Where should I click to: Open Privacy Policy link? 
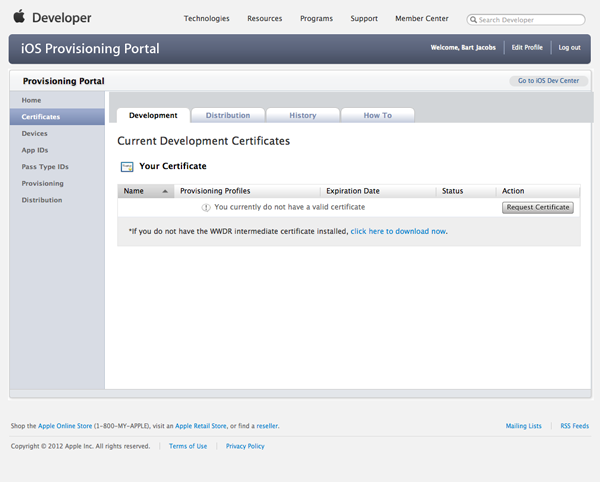click(x=245, y=446)
